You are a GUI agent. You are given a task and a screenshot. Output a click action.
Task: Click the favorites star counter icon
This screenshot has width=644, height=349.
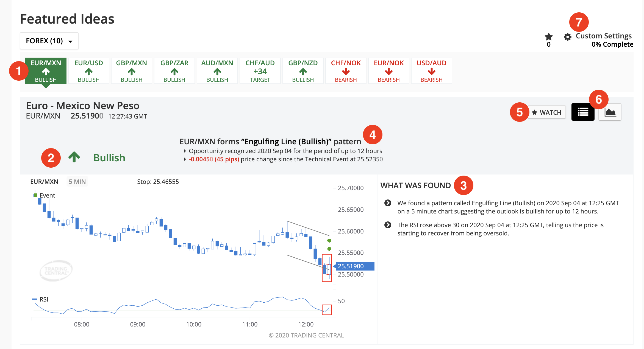pos(549,36)
